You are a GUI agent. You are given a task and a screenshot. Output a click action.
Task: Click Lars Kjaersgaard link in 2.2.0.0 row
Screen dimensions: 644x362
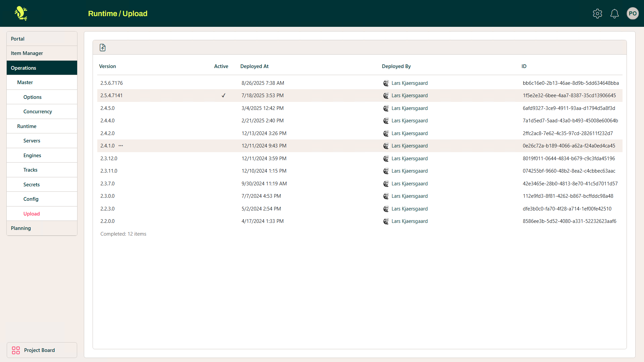[x=410, y=221]
